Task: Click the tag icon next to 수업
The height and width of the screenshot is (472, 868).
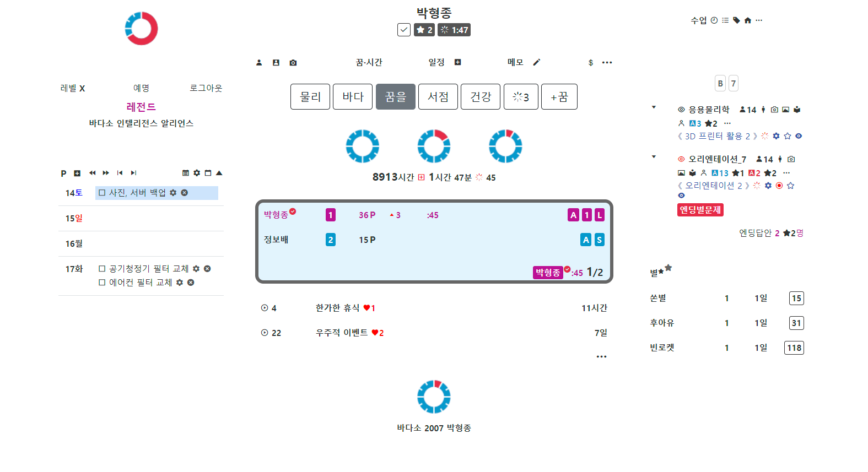Action: click(736, 20)
